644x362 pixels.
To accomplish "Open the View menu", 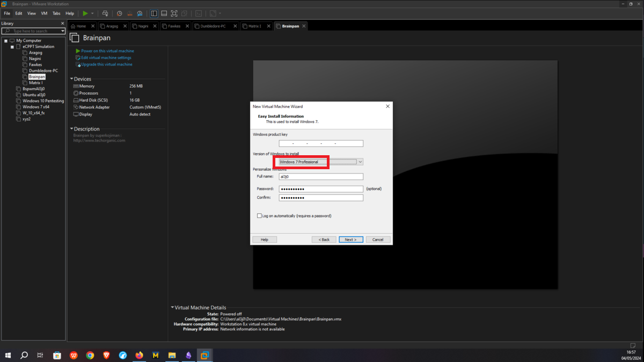I will (32, 13).
